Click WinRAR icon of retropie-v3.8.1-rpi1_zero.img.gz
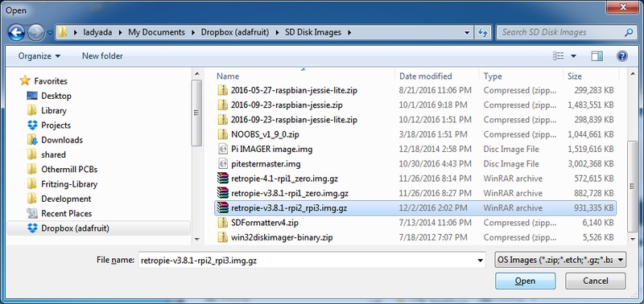 (x=222, y=193)
